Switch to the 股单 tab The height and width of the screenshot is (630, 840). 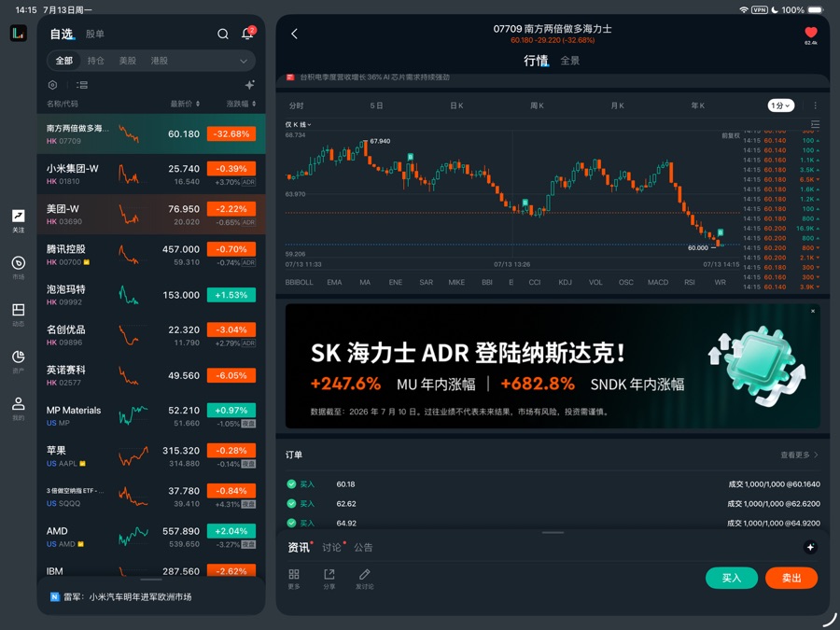tap(95, 34)
